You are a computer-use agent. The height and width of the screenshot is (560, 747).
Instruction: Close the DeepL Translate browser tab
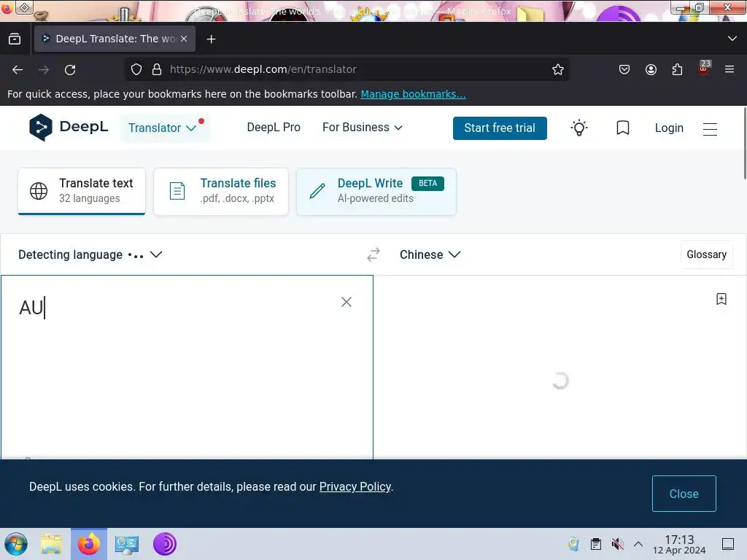(184, 39)
